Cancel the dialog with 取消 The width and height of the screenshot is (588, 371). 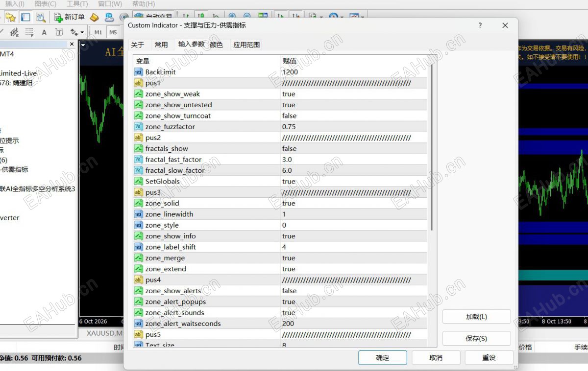pos(436,358)
